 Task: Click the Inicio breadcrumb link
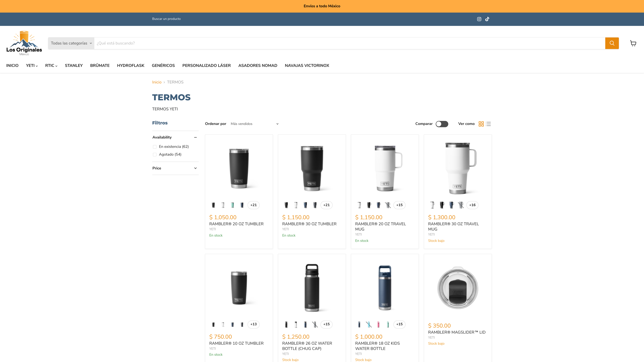point(157,82)
